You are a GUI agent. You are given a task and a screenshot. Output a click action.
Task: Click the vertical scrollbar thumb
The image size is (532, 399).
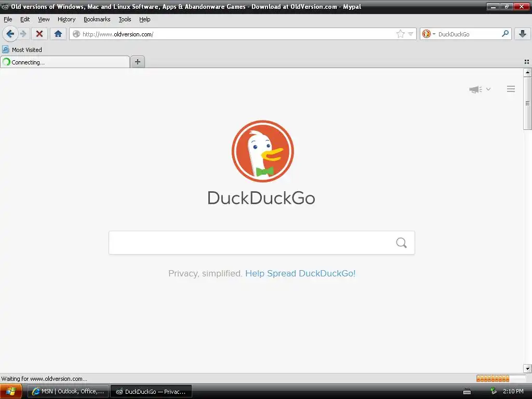tap(527, 103)
